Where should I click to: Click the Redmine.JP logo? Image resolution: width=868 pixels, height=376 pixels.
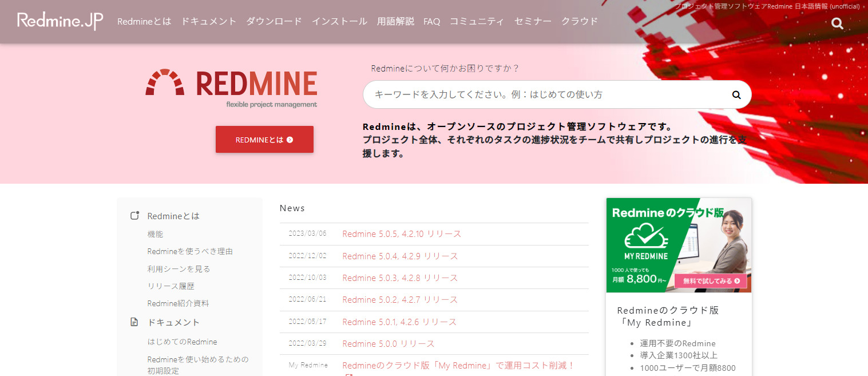pos(59,21)
